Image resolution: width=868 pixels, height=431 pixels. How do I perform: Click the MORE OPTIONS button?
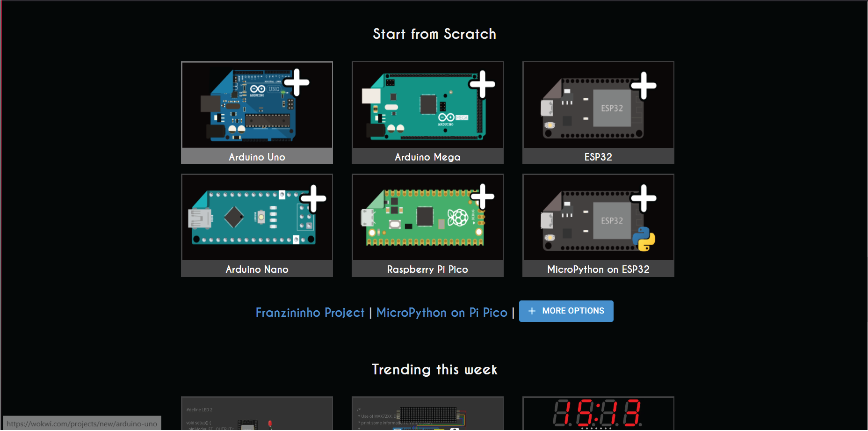coord(566,311)
